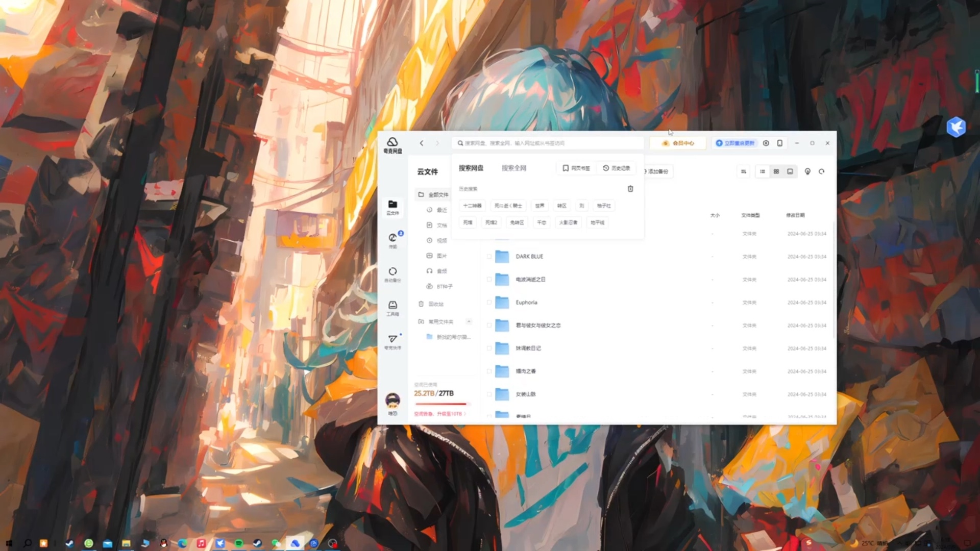
Task: Check the DARK BLUE folder checkbox
Action: tap(489, 257)
